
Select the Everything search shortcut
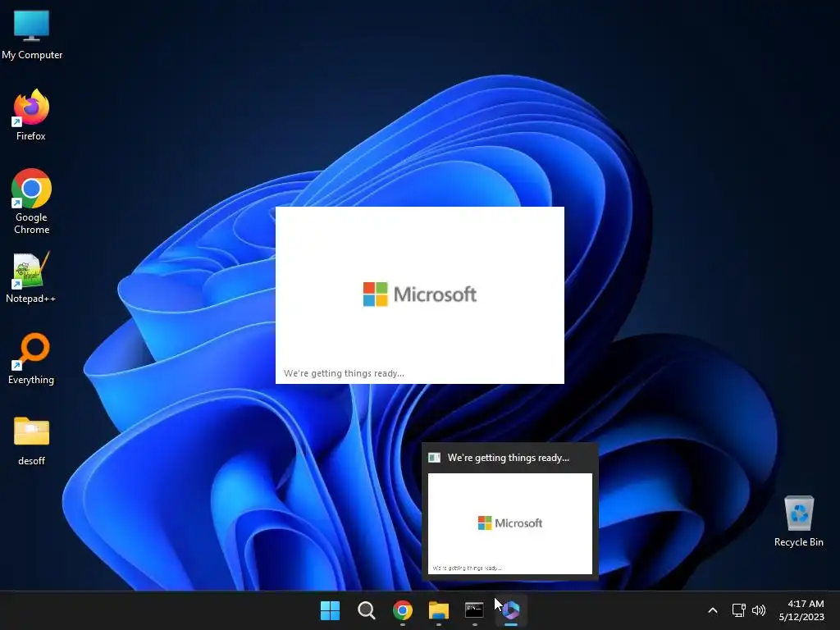pos(31,358)
